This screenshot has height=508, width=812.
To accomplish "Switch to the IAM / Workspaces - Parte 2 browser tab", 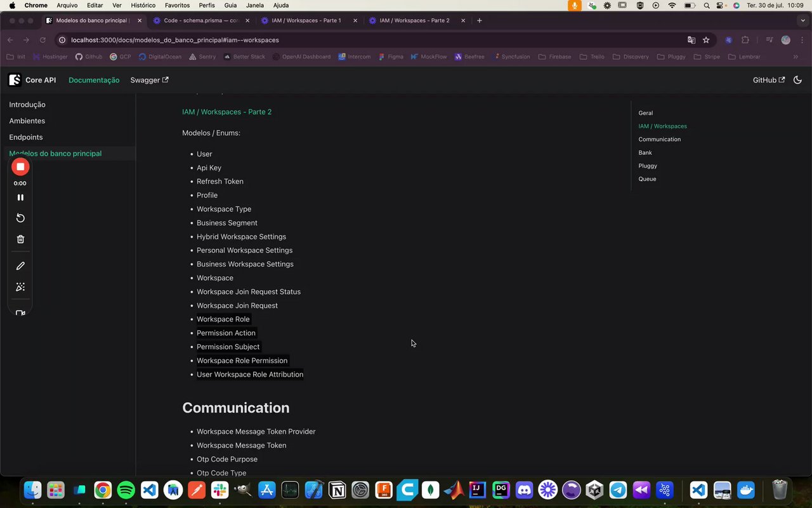I will coord(414,20).
